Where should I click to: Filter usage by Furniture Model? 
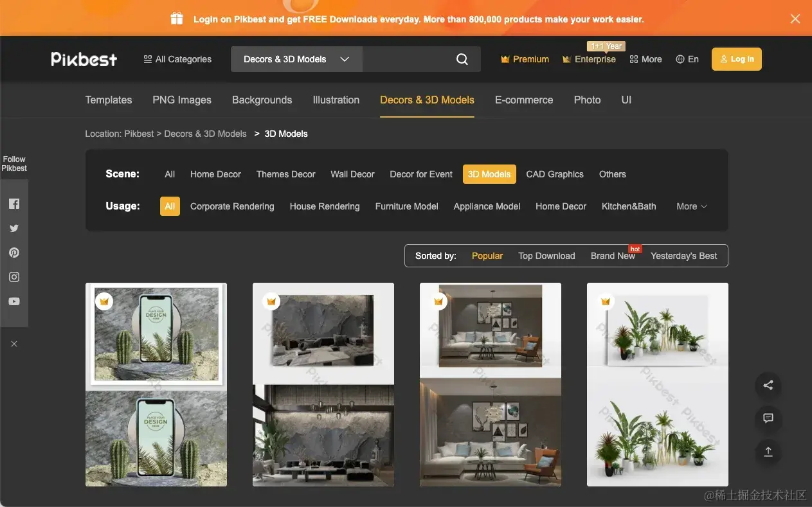click(x=407, y=206)
